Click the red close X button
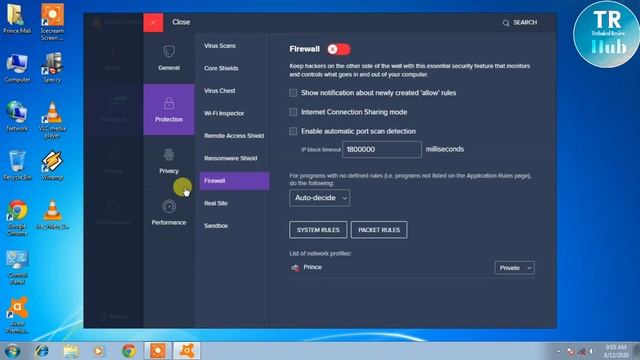 pos(153,22)
